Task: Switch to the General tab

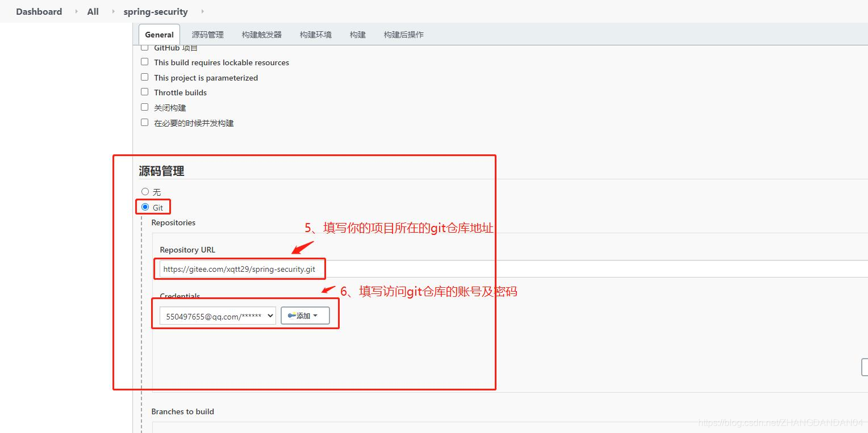Action: pyautogui.click(x=159, y=35)
